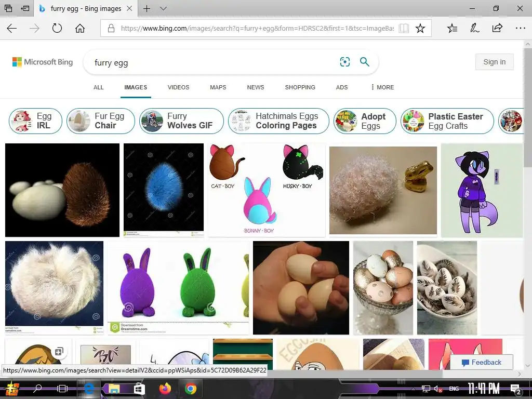Screen dimensions: 532x399
Task: Open a new tab with plus
Action: tap(147, 8)
